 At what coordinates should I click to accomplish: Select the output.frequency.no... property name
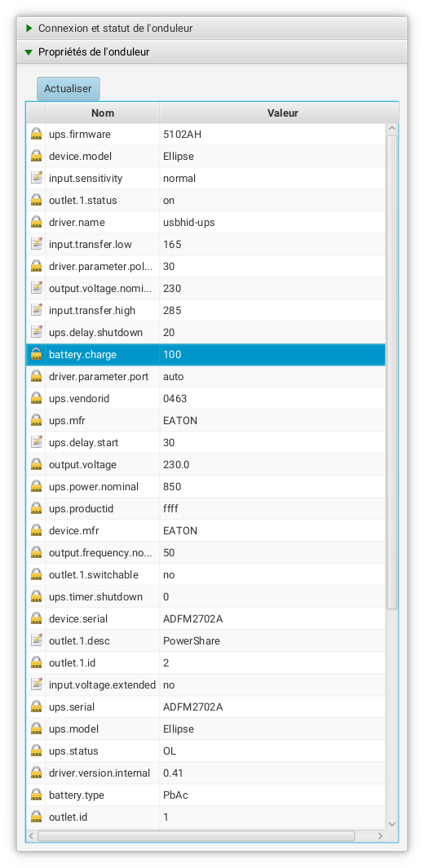coord(101,552)
